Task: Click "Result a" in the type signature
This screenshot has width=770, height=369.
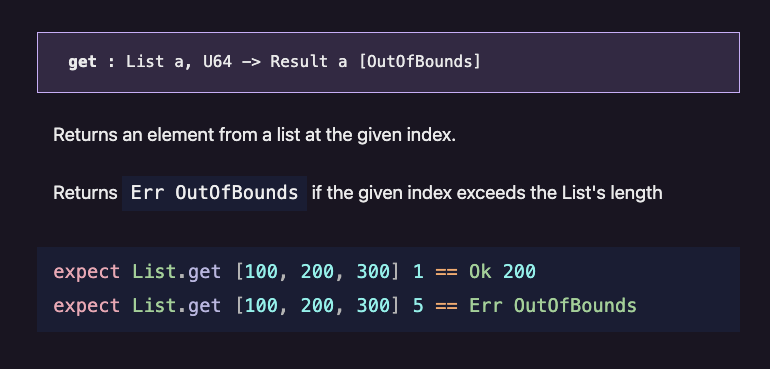Action: click(x=309, y=62)
